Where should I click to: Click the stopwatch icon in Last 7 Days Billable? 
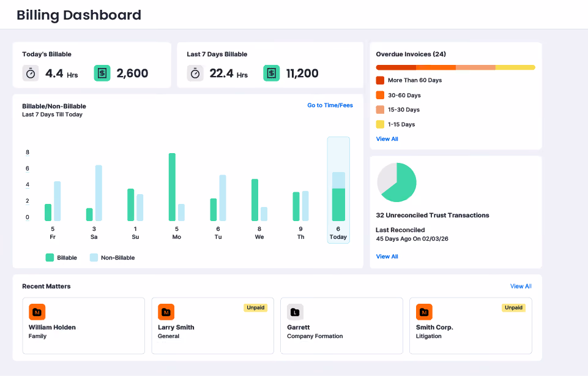tap(195, 73)
